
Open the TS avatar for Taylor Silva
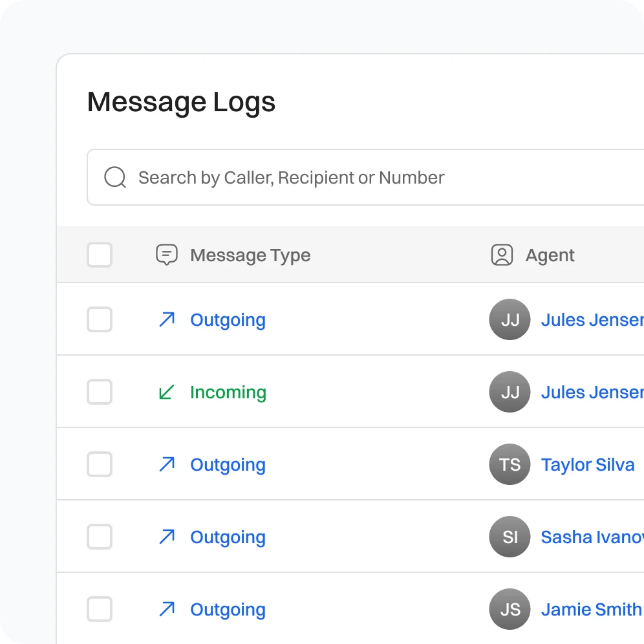point(510,464)
